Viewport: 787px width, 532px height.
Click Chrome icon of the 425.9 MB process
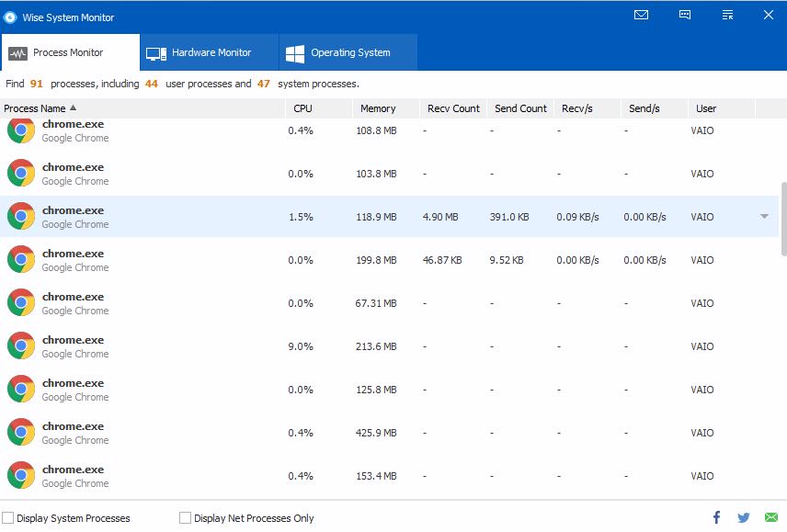point(21,432)
